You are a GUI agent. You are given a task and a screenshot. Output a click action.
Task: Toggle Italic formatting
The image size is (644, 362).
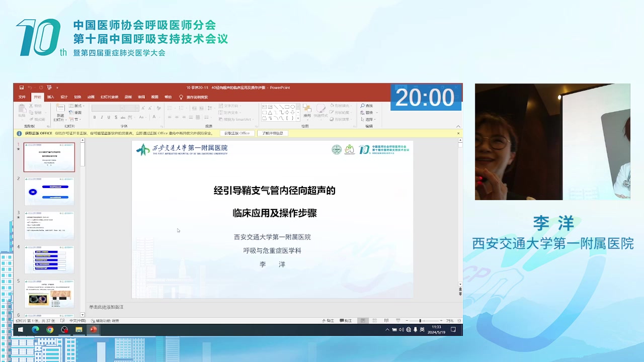pos(102,118)
